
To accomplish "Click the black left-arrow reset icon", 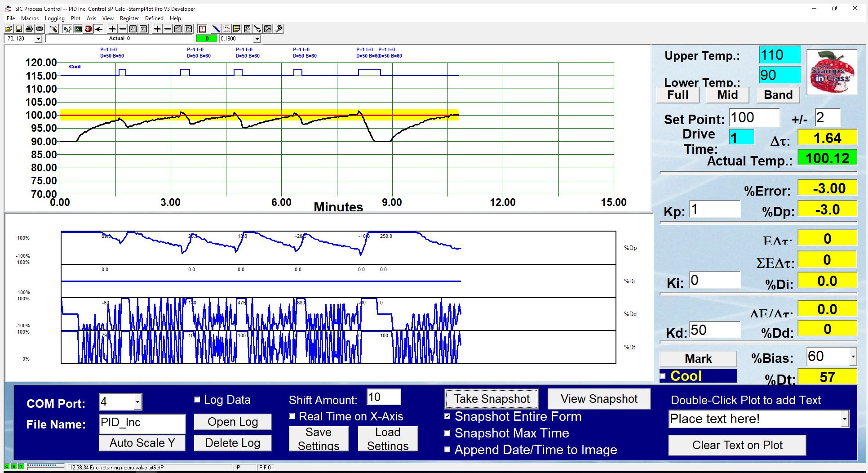I will [99, 29].
